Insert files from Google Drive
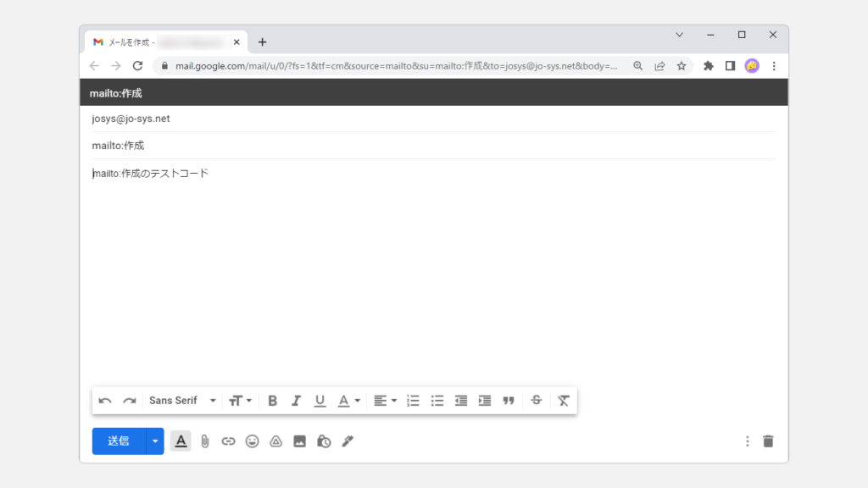 (x=275, y=441)
